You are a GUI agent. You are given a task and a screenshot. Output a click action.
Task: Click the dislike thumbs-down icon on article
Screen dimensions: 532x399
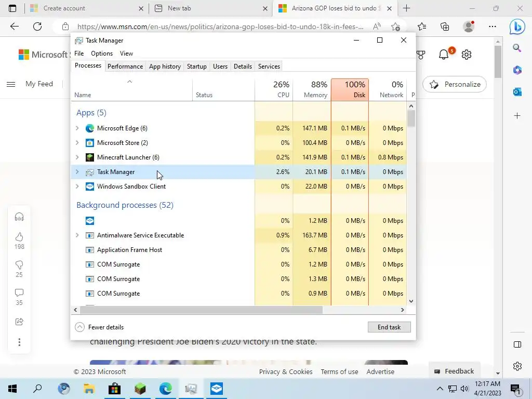(19, 265)
